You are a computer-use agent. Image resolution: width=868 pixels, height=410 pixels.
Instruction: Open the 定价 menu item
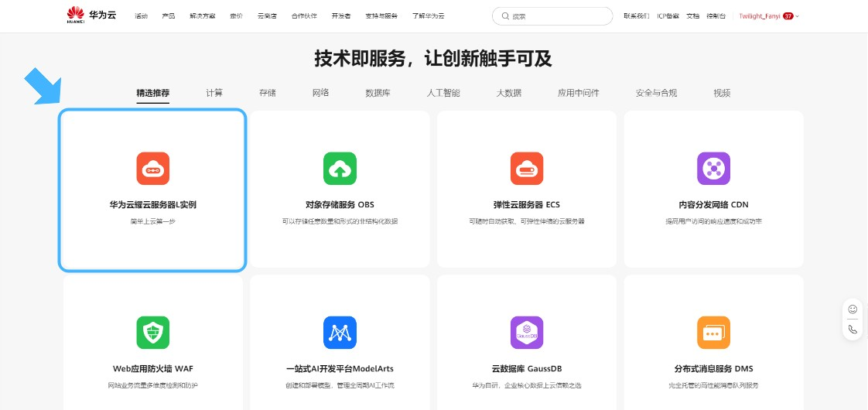tap(237, 16)
